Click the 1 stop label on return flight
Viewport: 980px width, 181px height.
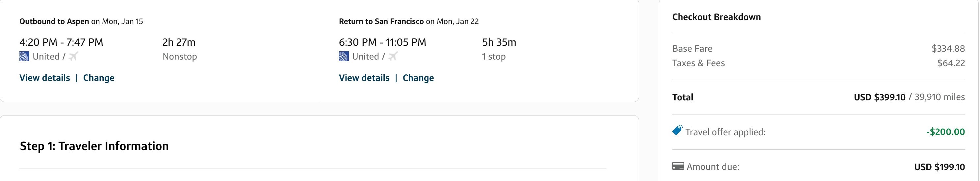(x=494, y=57)
